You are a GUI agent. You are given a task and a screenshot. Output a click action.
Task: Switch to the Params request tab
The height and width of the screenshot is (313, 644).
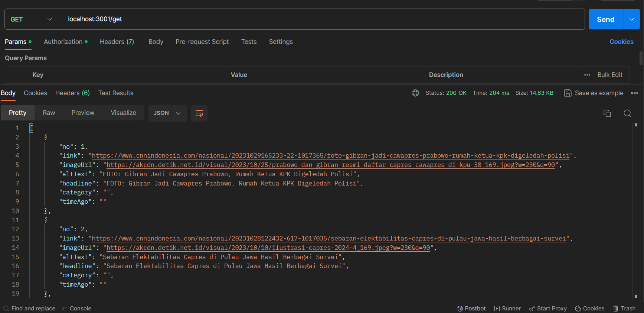(18, 42)
